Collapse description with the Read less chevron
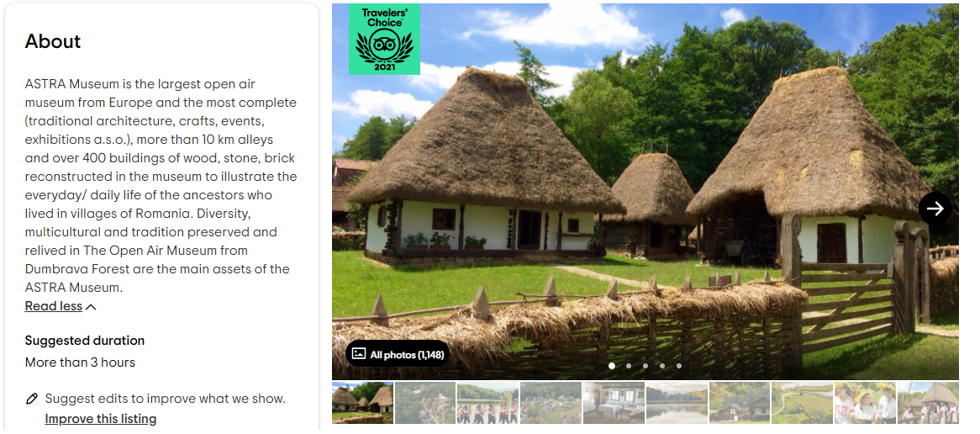Viewport: 980px width, 434px height. point(91,307)
